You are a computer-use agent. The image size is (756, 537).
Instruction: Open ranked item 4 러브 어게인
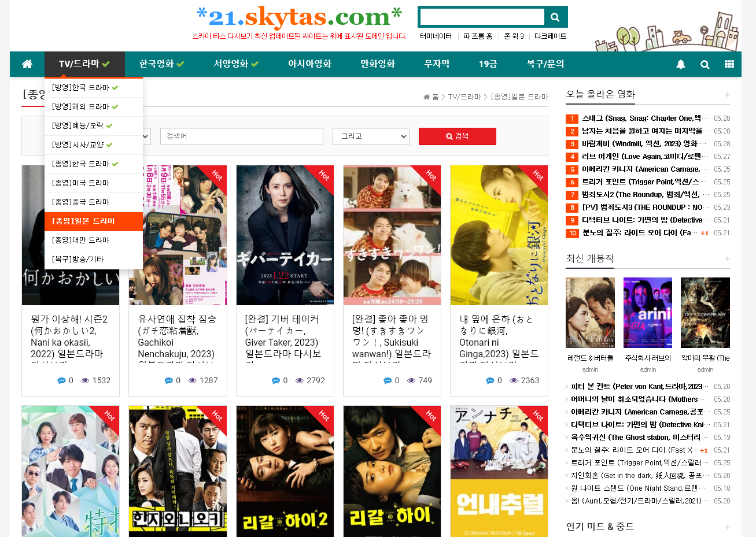tap(645, 157)
